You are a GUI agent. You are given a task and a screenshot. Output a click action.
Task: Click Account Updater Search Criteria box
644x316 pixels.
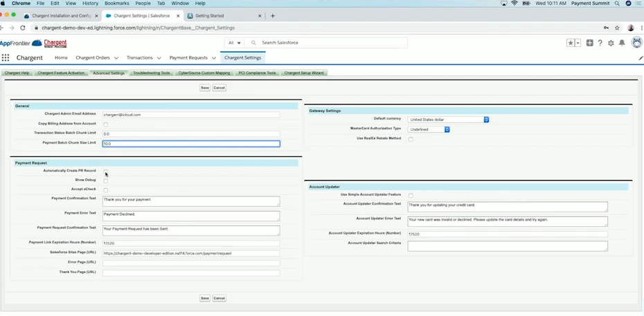point(507,246)
